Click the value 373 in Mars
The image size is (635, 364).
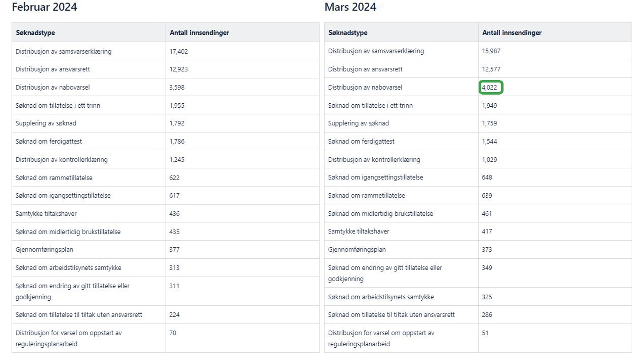click(x=487, y=249)
